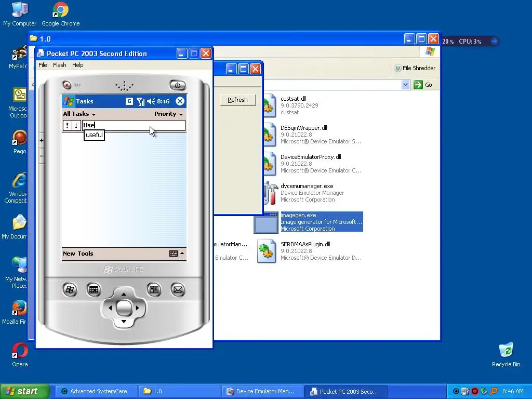Click the volume up plus side button
532x399 pixels.
pyautogui.click(x=42, y=140)
